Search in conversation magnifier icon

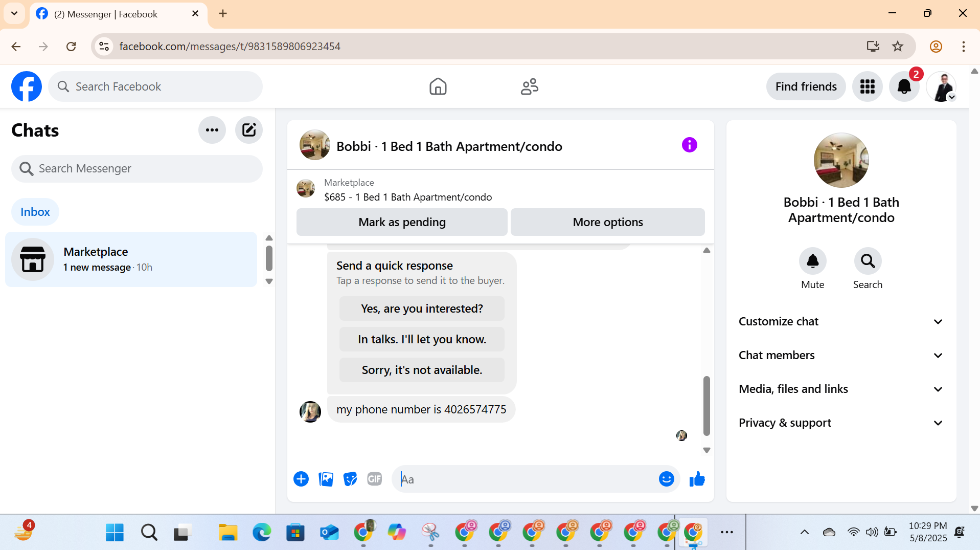[x=868, y=261]
